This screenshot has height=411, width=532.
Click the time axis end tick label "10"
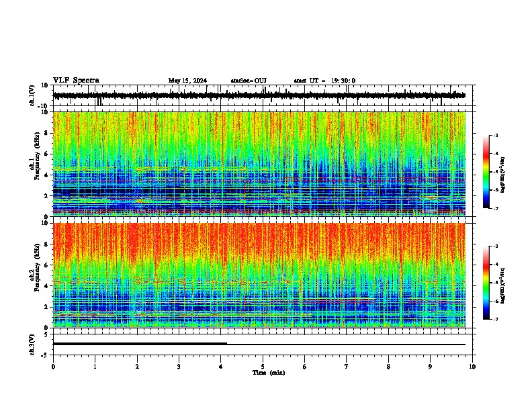[x=472, y=367]
